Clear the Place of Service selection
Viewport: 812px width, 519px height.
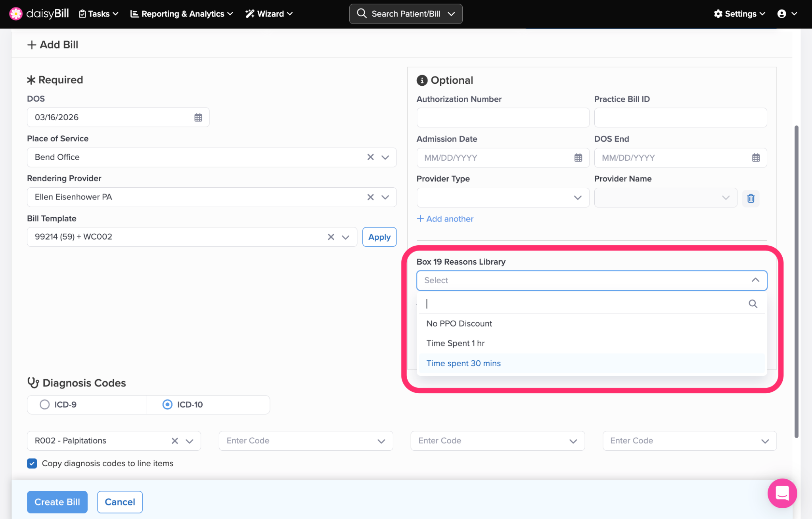(370, 157)
